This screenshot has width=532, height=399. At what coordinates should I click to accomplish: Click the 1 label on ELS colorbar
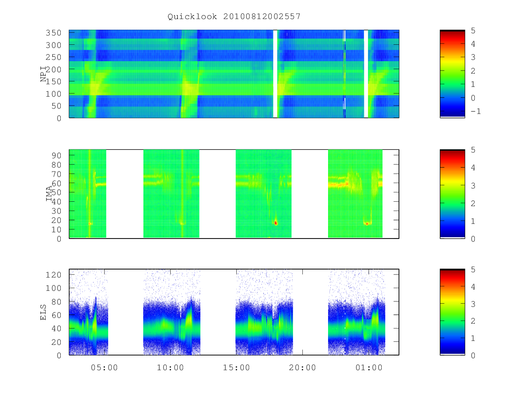473,338
